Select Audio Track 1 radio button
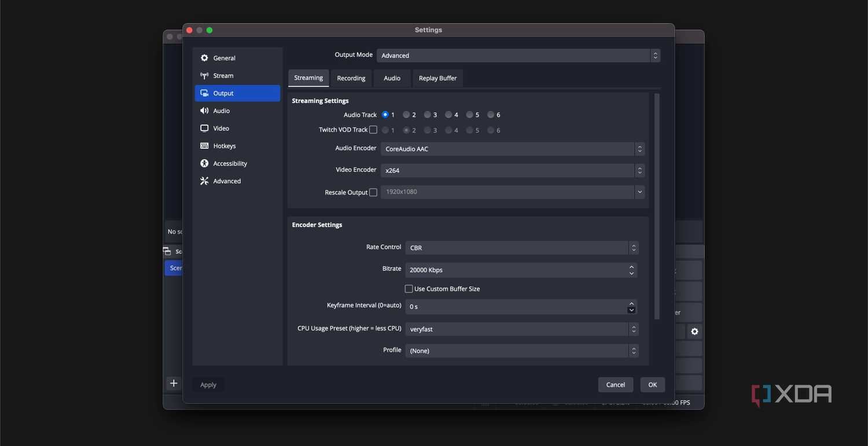 point(385,115)
